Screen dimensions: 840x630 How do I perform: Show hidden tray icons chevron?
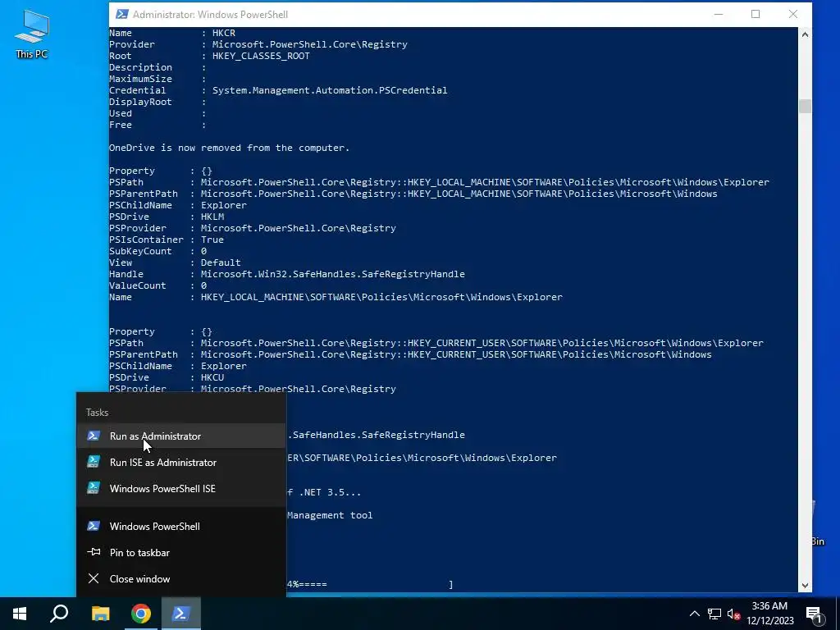point(694,614)
